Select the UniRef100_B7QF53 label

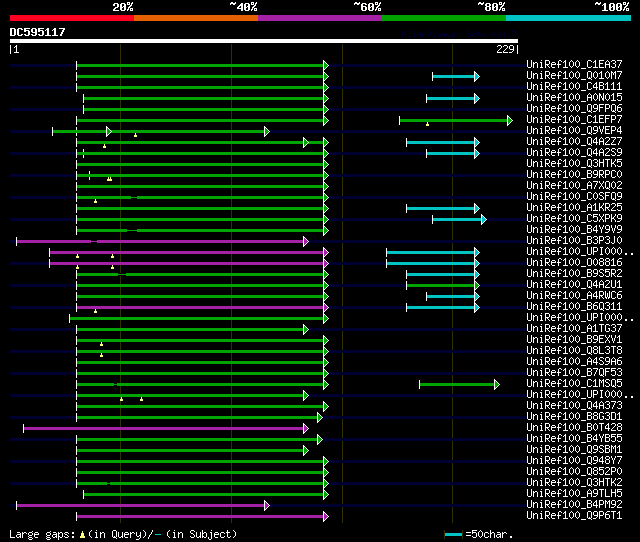[574, 373]
